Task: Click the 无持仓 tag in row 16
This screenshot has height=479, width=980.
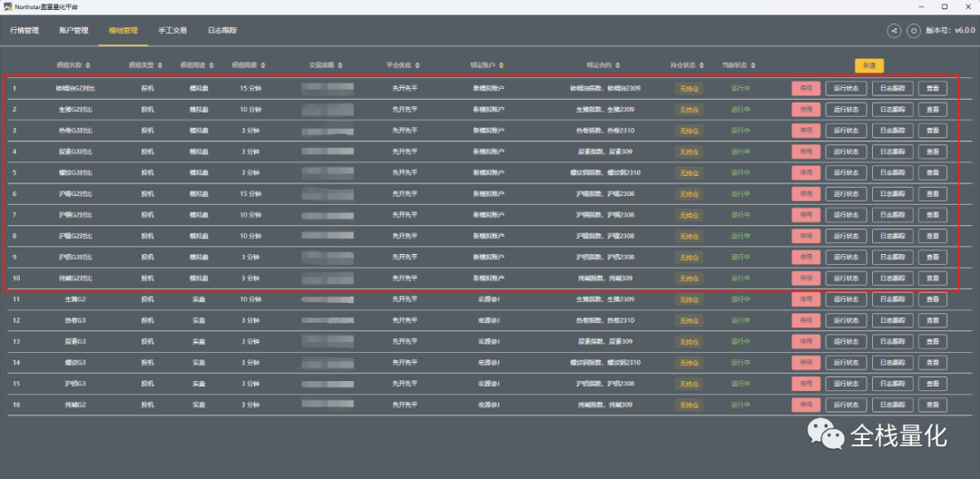Action: (x=689, y=405)
